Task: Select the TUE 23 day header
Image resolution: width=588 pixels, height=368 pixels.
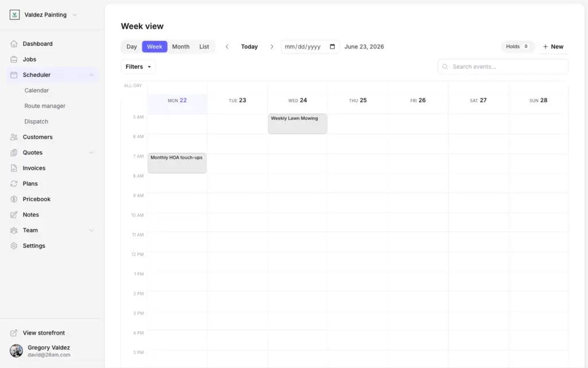Action: tap(237, 100)
